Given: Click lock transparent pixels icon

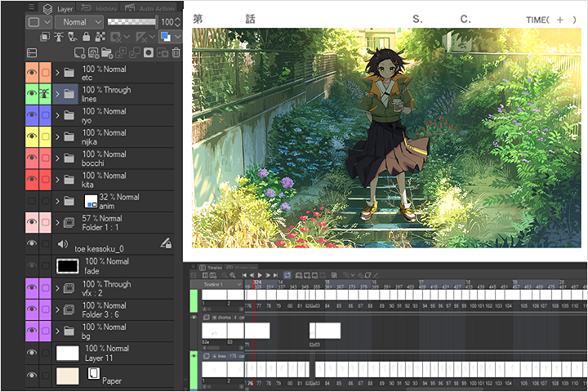Looking at the screenshot, I should pos(100,37).
